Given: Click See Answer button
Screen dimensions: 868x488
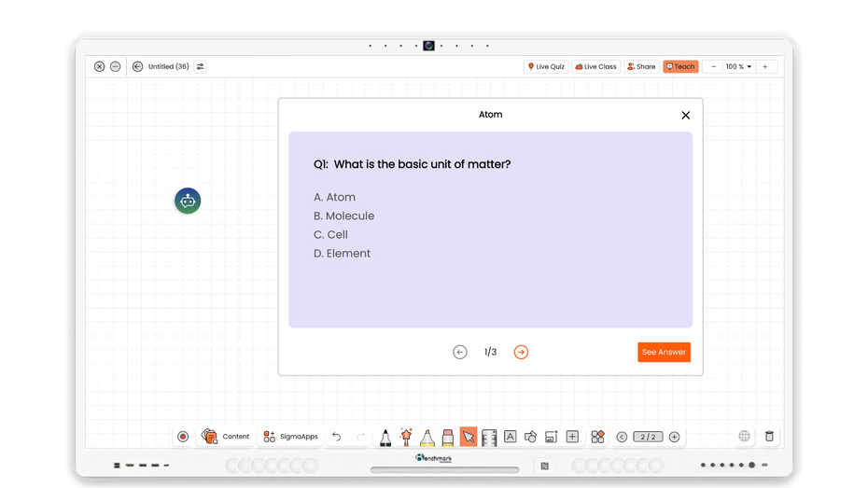Looking at the screenshot, I should point(664,352).
